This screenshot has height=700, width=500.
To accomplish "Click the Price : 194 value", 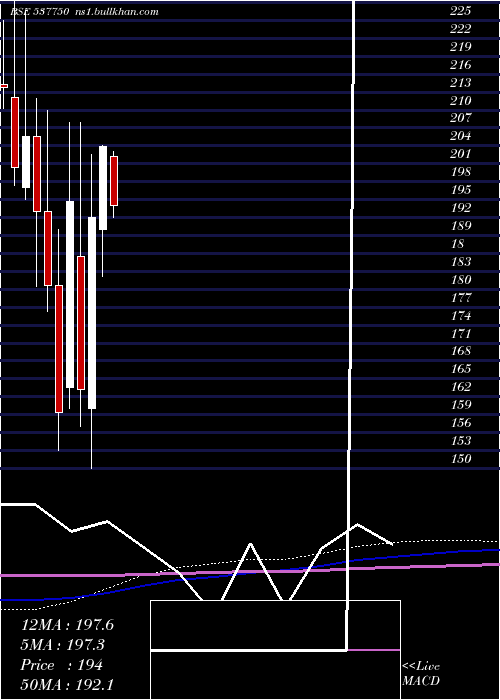I will pyautogui.click(x=62, y=665).
